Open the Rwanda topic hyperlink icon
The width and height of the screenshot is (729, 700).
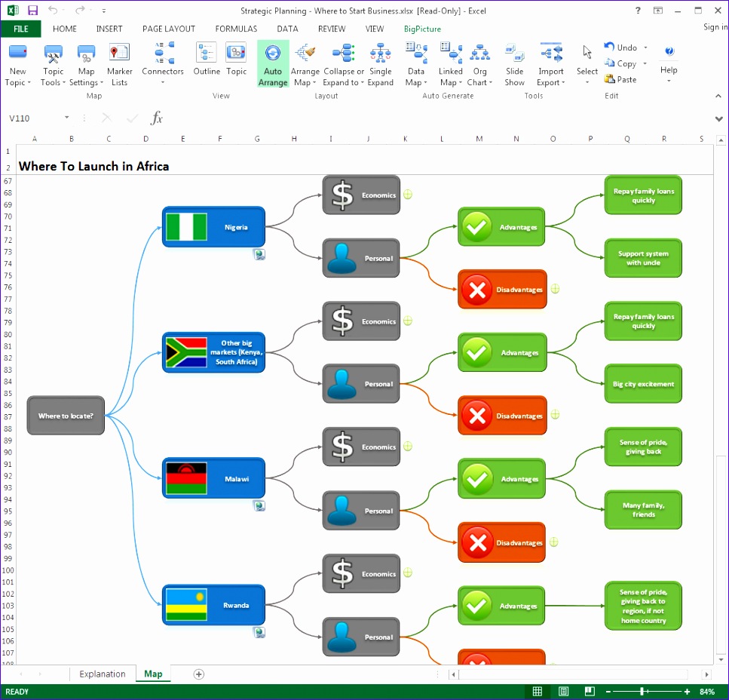coord(259,632)
